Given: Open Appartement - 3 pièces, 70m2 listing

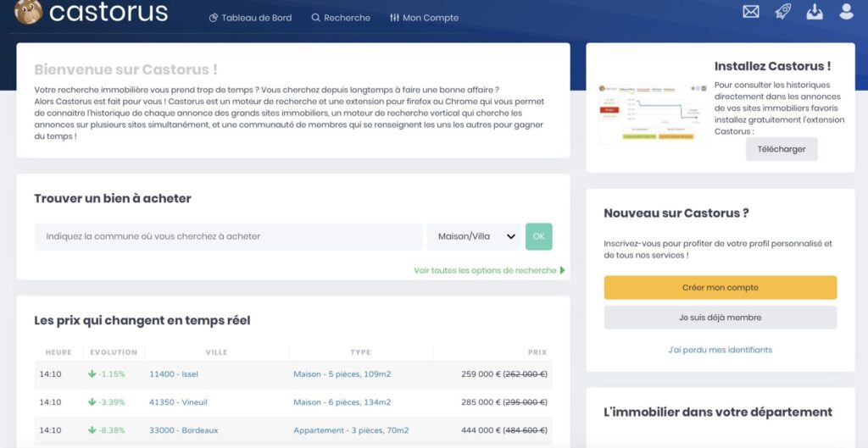Looking at the screenshot, I should point(351,430).
